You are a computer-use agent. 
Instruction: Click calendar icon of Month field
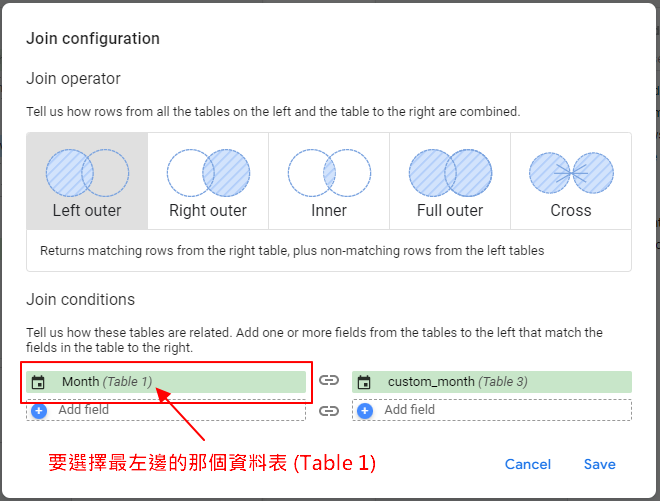click(x=39, y=382)
